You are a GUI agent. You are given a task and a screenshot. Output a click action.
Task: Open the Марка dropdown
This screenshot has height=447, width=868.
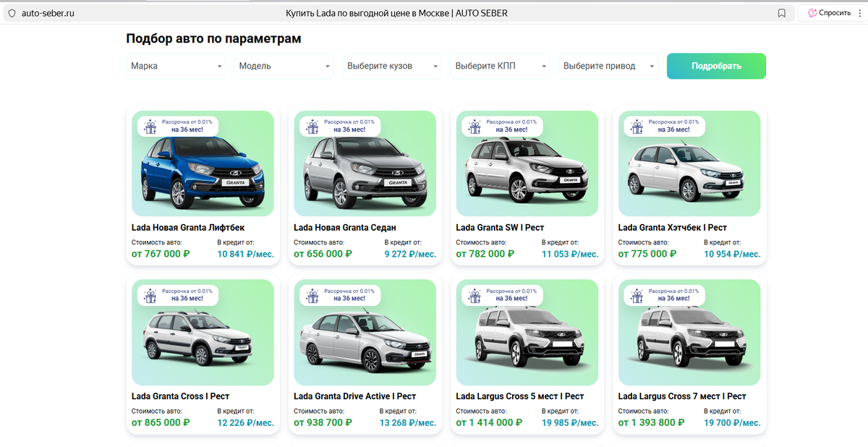click(176, 66)
